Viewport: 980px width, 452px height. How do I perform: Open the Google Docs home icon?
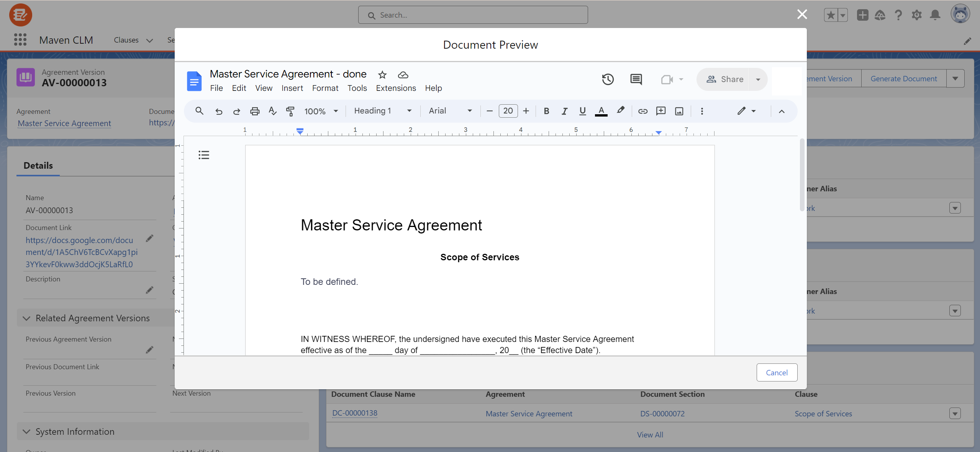tap(194, 81)
